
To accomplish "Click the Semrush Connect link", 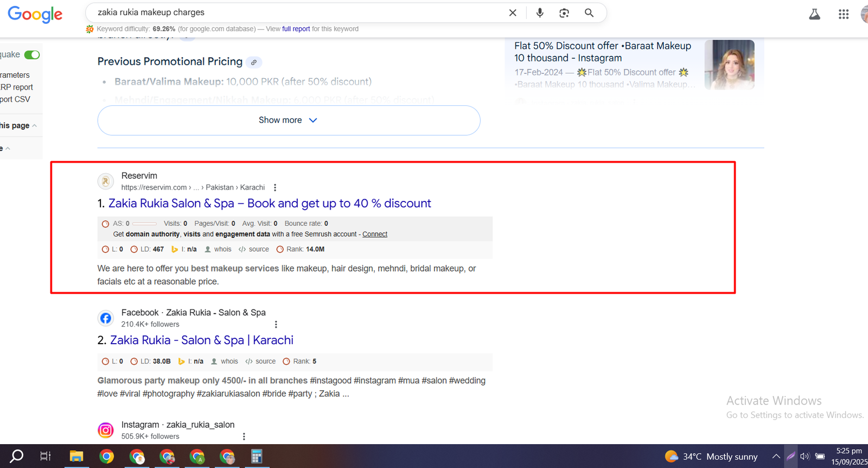I will pyautogui.click(x=374, y=235).
